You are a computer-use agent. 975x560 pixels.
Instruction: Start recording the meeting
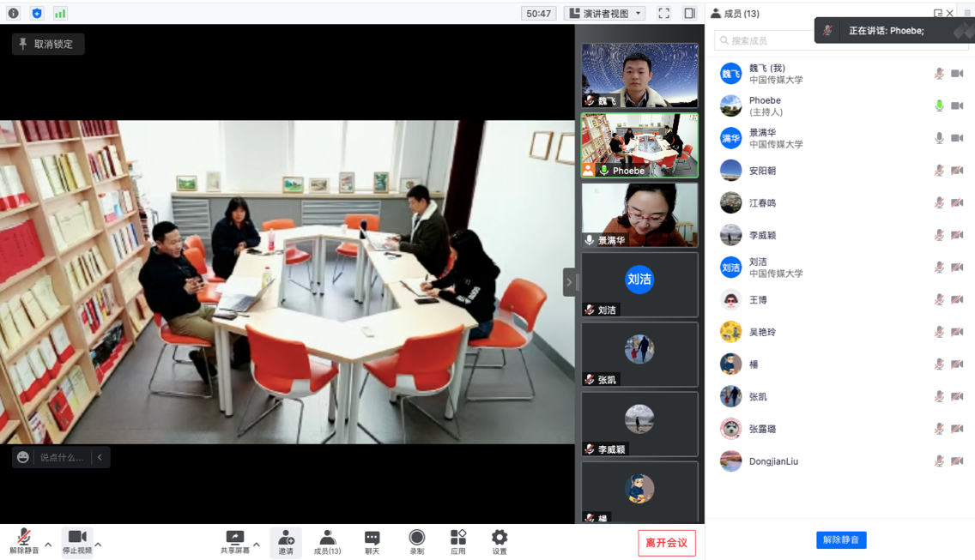(416, 542)
